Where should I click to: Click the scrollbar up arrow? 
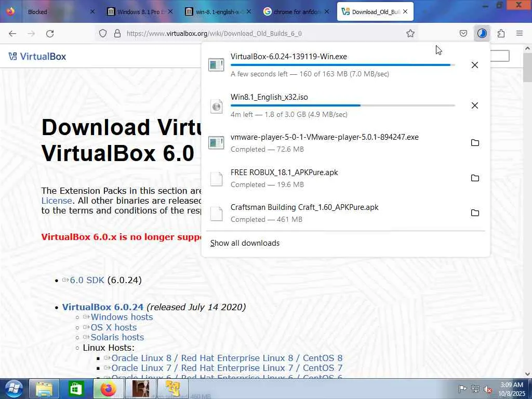pos(527,48)
